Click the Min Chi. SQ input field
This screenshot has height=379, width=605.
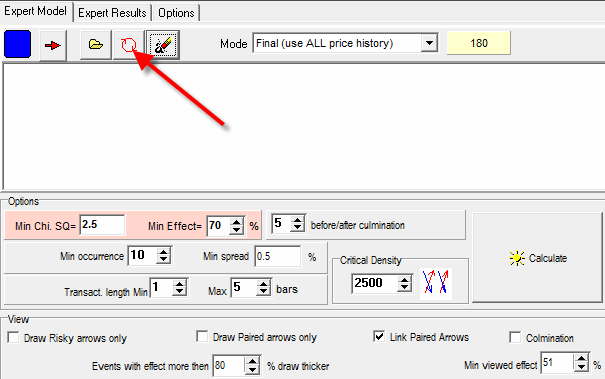click(102, 225)
